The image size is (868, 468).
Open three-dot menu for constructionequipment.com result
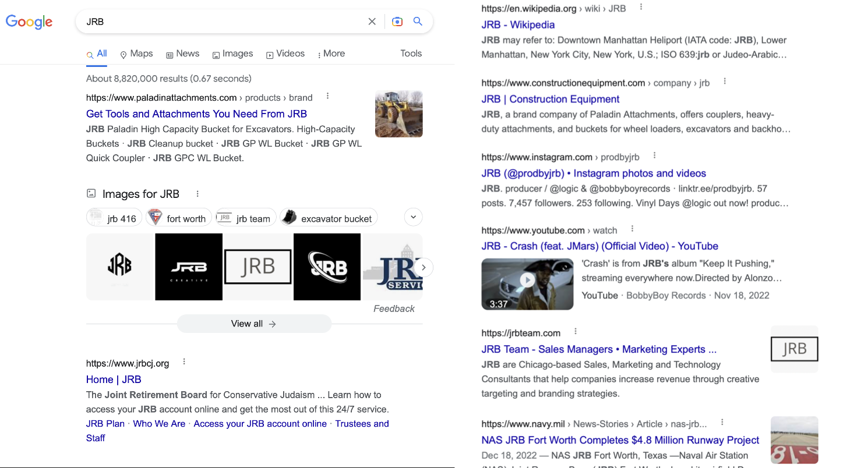tap(725, 81)
